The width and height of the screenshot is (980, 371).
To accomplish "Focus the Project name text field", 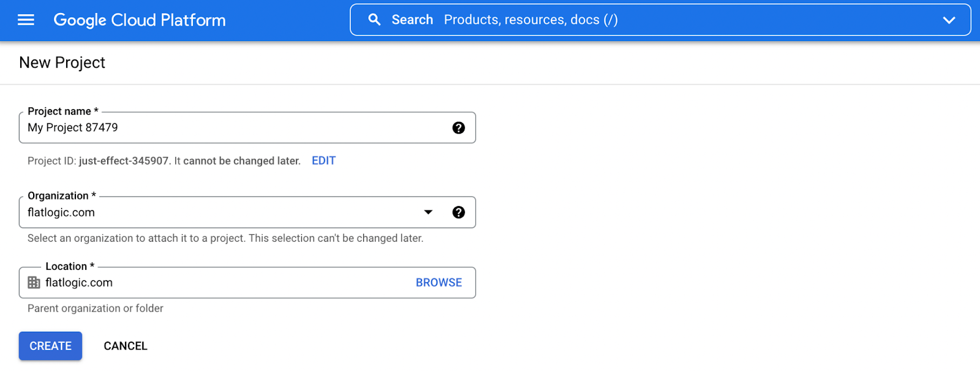I will coord(233,128).
